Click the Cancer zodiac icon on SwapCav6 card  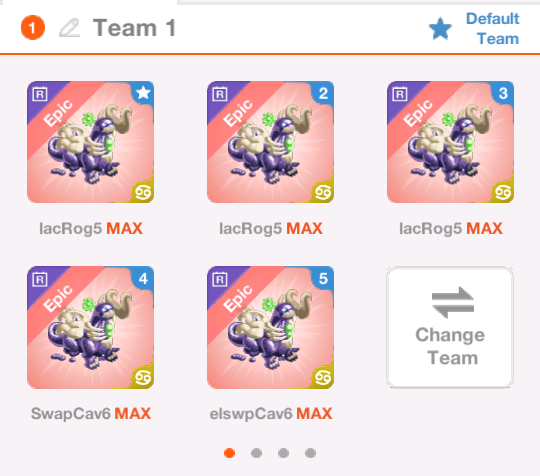pyautogui.click(x=143, y=378)
